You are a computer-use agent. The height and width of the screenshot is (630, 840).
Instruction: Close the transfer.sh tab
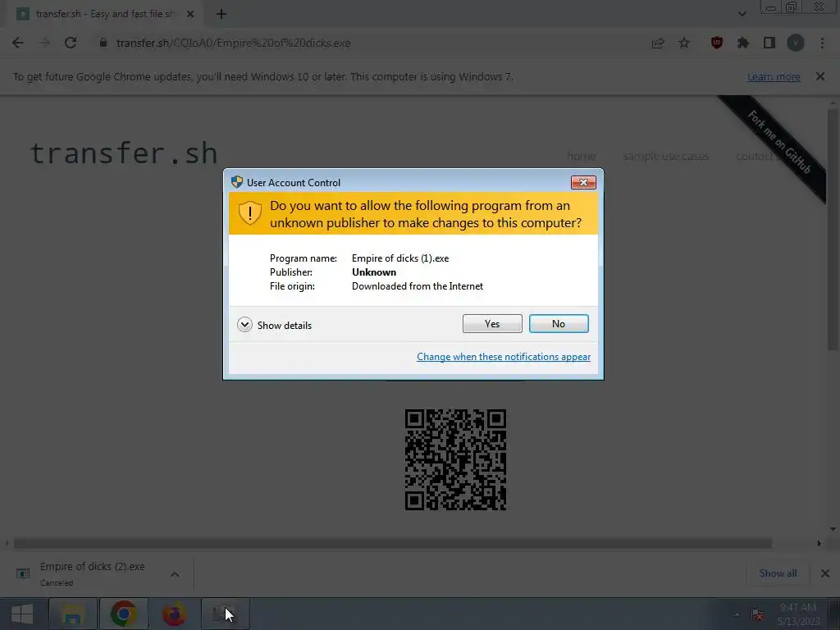190,14
